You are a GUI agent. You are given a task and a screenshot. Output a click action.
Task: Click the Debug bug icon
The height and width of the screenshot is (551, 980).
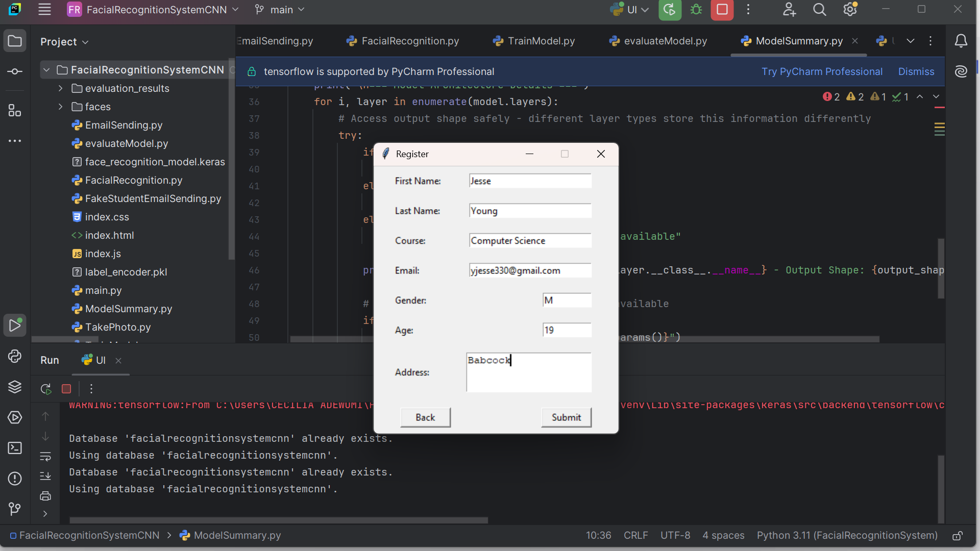[x=696, y=10]
